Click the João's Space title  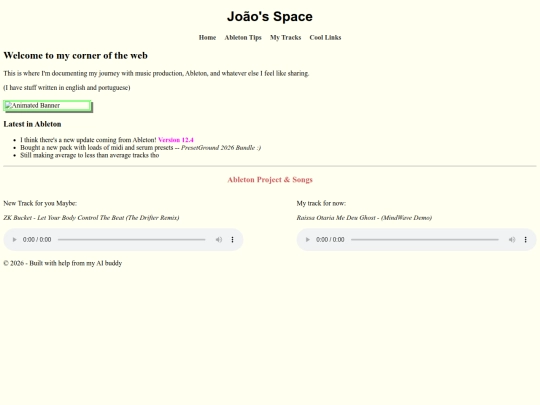(x=270, y=17)
